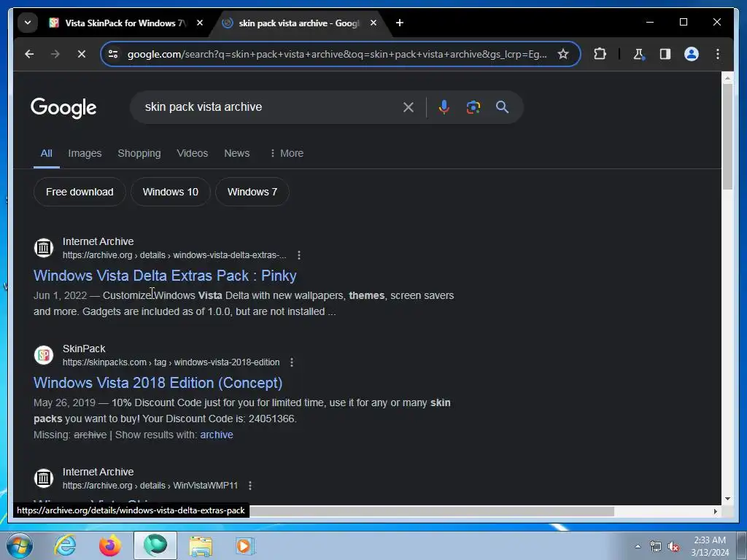Search by image with Lens icon
This screenshot has height=560, width=747.
tap(473, 107)
